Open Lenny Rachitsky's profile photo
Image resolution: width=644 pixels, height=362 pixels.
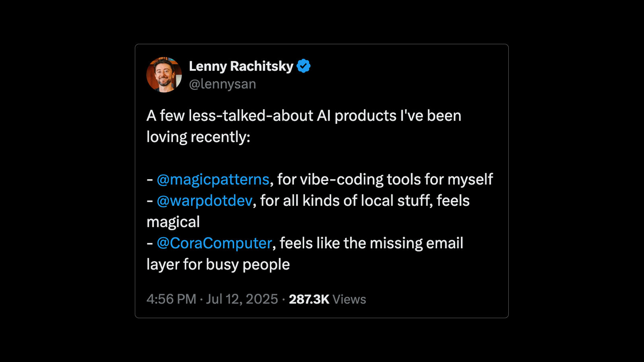(164, 75)
